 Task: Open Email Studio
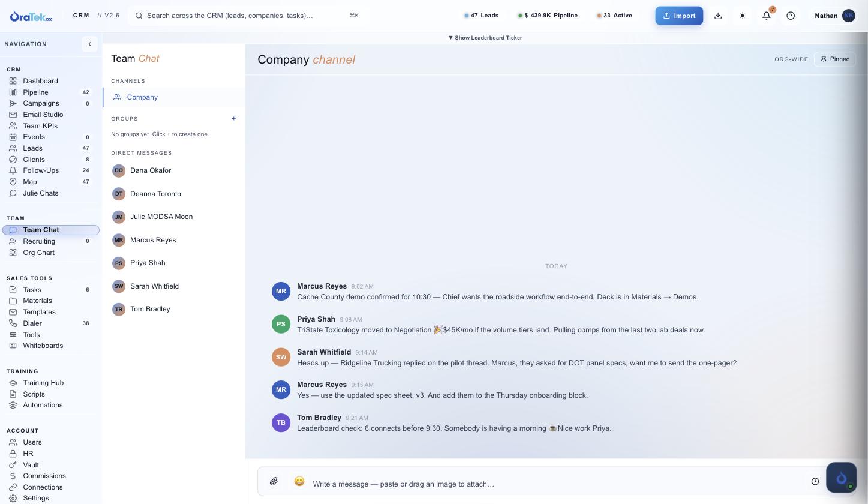pos(50,115)
